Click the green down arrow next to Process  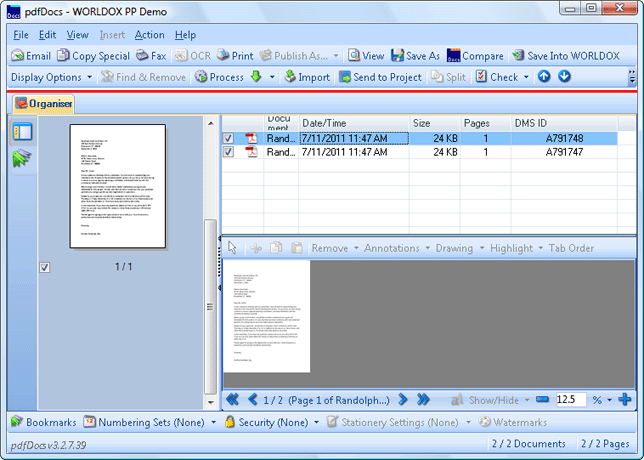(256, 76)
